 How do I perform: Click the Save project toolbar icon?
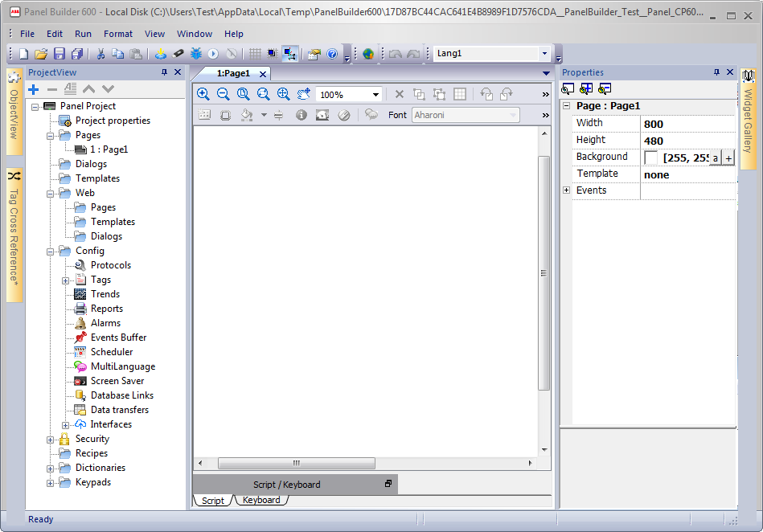click(x=59, y=54)
